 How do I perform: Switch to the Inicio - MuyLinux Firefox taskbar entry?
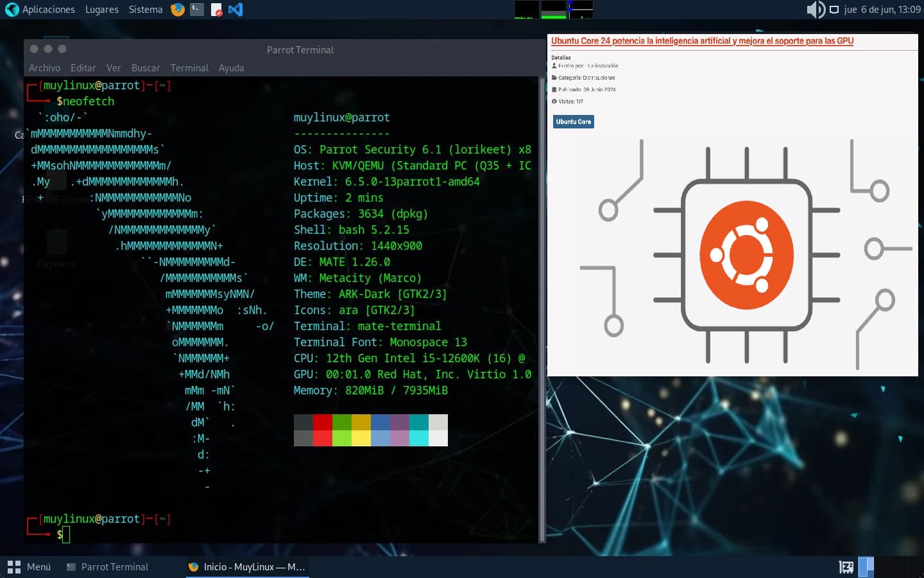click(247, 567)
